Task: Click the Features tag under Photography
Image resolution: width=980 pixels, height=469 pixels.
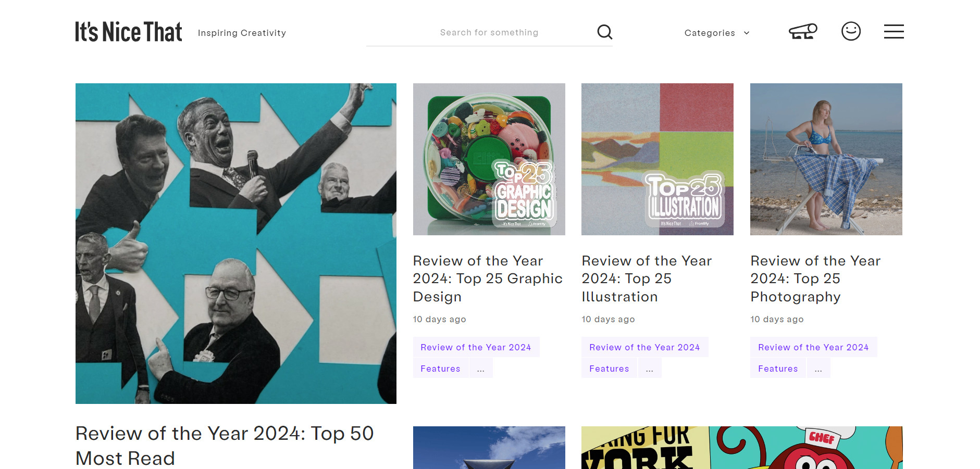Action: pos(778,369)
